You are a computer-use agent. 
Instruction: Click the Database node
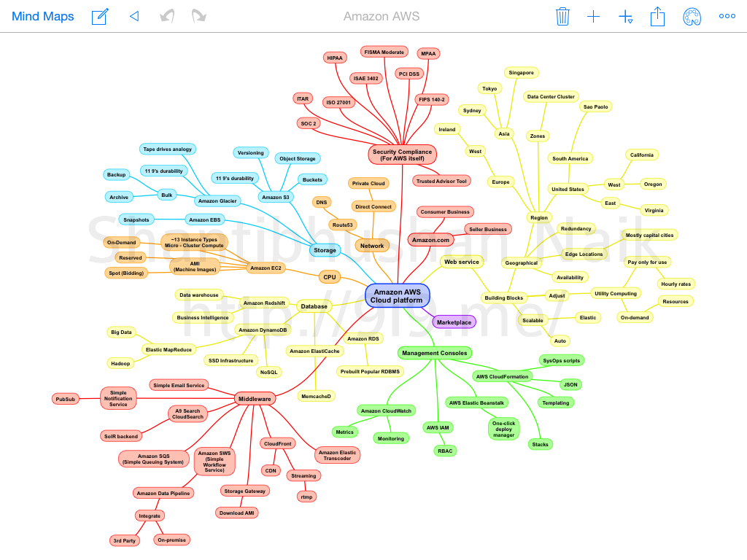(x=314, y=306)
